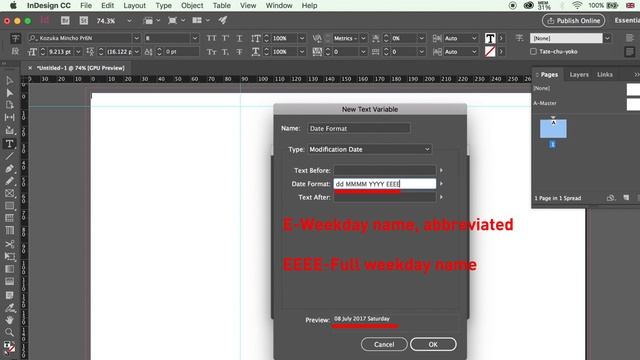640x360 pixels.
Task: Open the Type dropdown showing Modification Date
Action: point(369,149)
